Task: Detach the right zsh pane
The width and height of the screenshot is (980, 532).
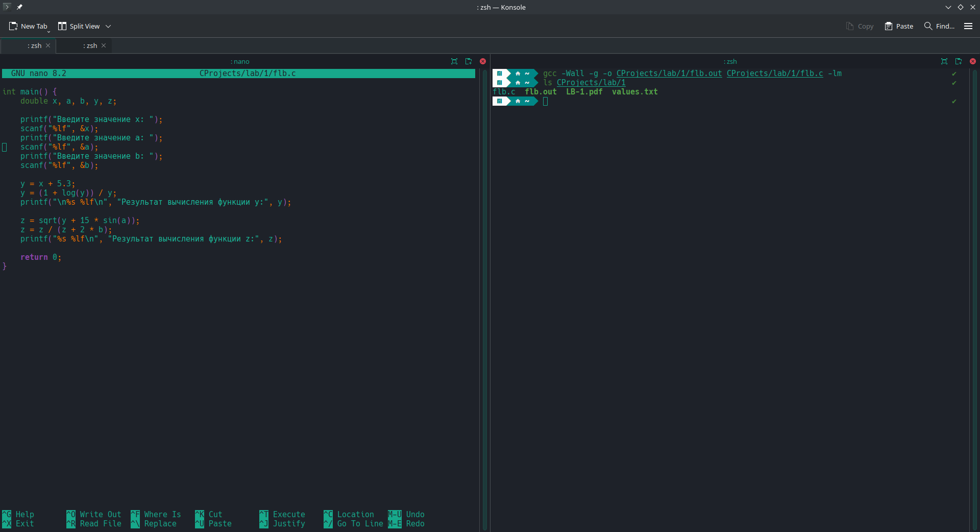Action: [959, 61]
